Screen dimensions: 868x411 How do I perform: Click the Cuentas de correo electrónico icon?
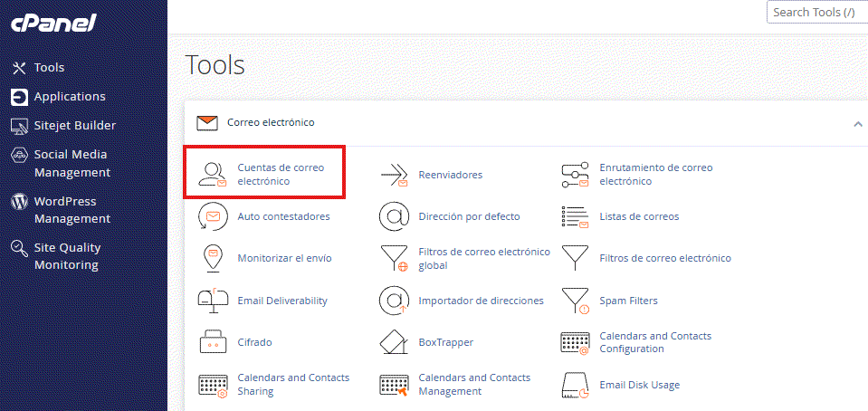(x=213, y=174)
